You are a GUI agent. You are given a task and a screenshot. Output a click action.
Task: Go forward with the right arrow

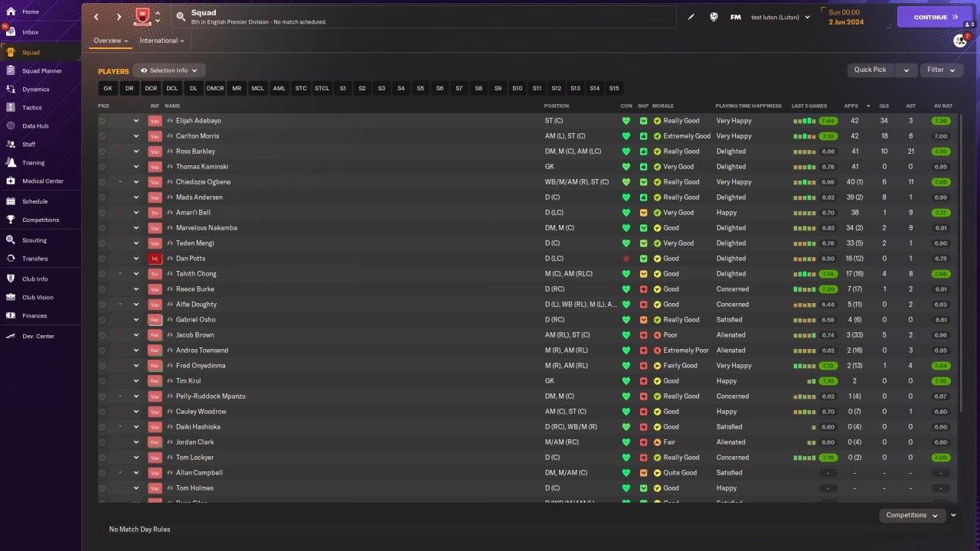119,17
